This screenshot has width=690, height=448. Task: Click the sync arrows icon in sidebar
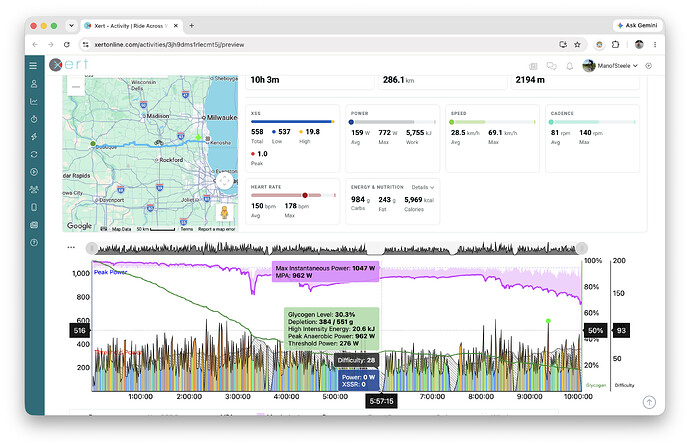[34, 154]
